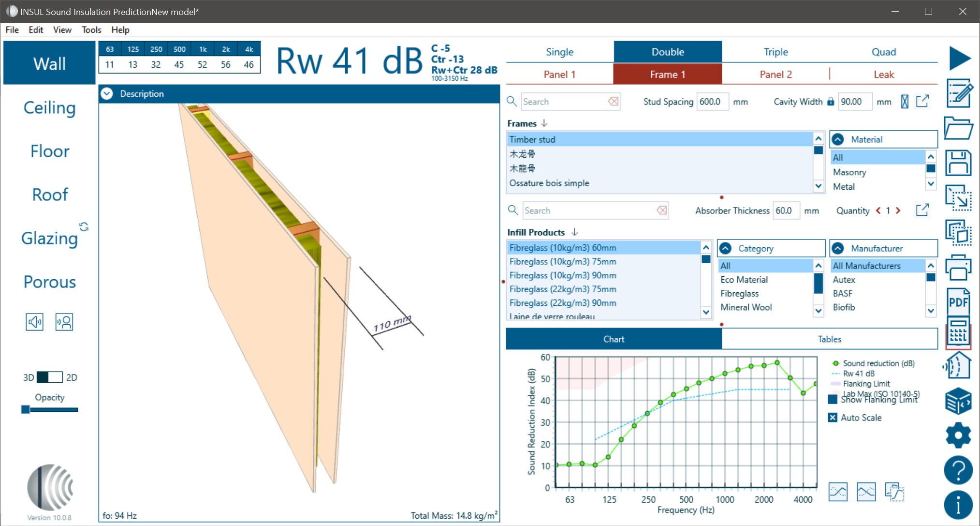Click the overlaid chart compare icon
Image resolution: width=980 pixels, height=526 pixels.
tap(894, 492)
